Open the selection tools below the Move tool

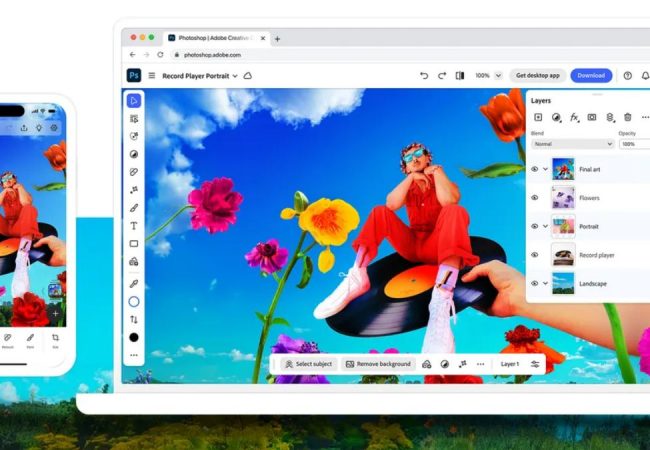click(x=133, y=119)
